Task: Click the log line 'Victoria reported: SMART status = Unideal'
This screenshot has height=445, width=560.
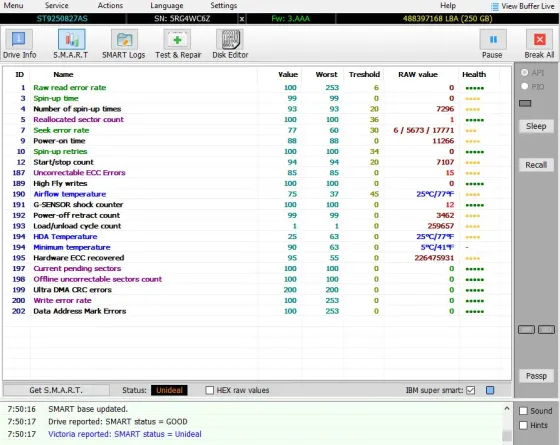Action: click(125, 434)
